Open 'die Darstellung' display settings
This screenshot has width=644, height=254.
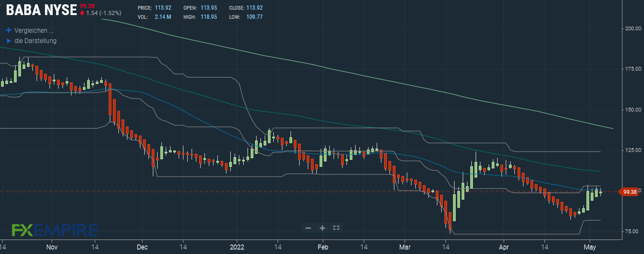pyautogui.click(x=36, y=41)
